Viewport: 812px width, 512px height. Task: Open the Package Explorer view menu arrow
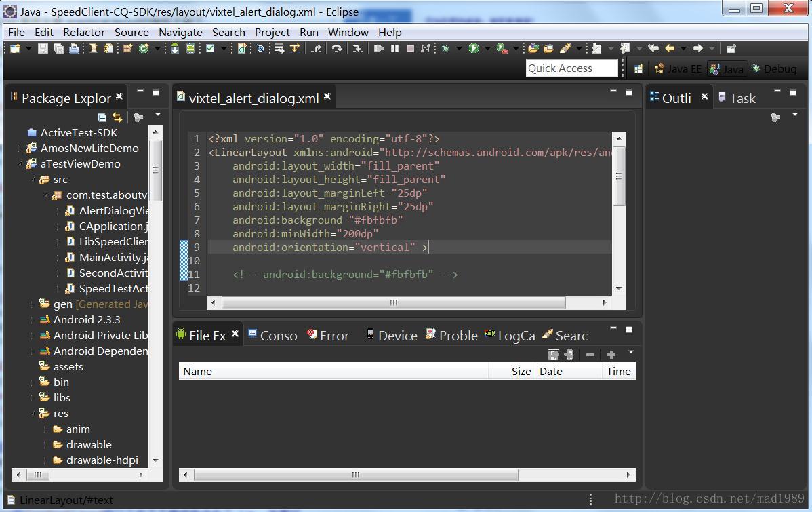coord(158,115)
